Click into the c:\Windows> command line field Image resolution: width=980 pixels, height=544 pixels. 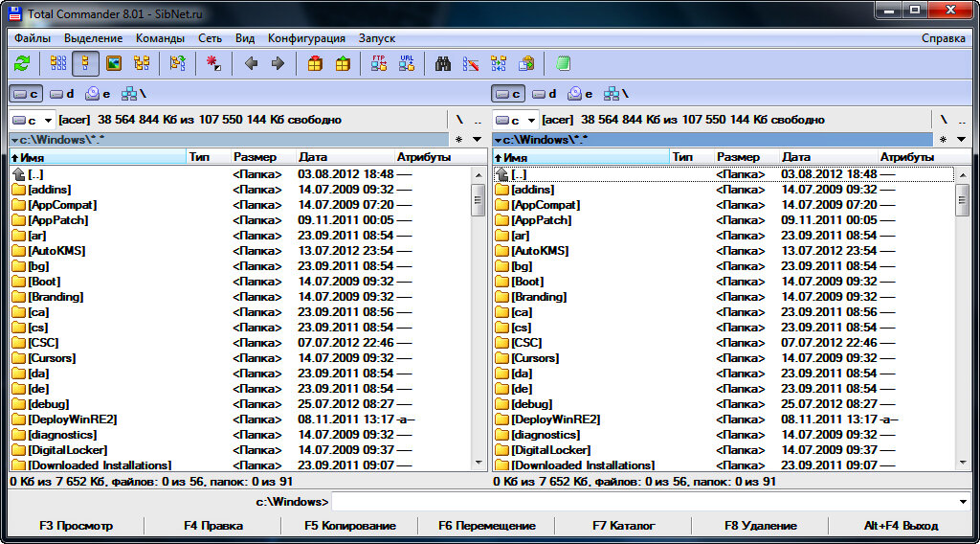644,502
